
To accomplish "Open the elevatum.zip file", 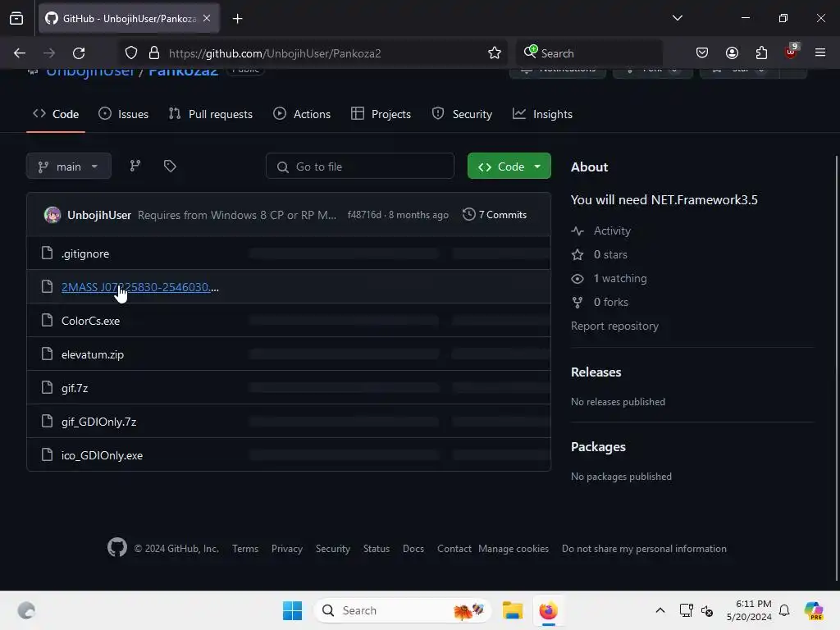I will pos(92,354).
